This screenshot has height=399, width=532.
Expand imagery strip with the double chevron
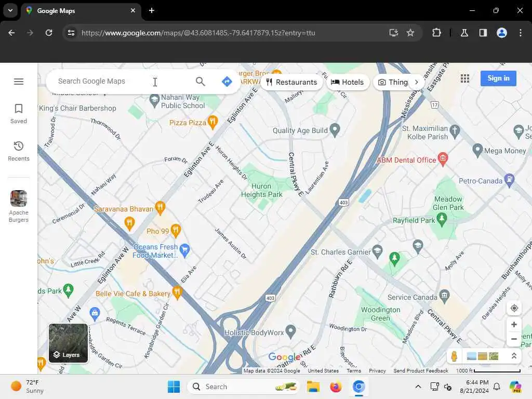point(514,356)
